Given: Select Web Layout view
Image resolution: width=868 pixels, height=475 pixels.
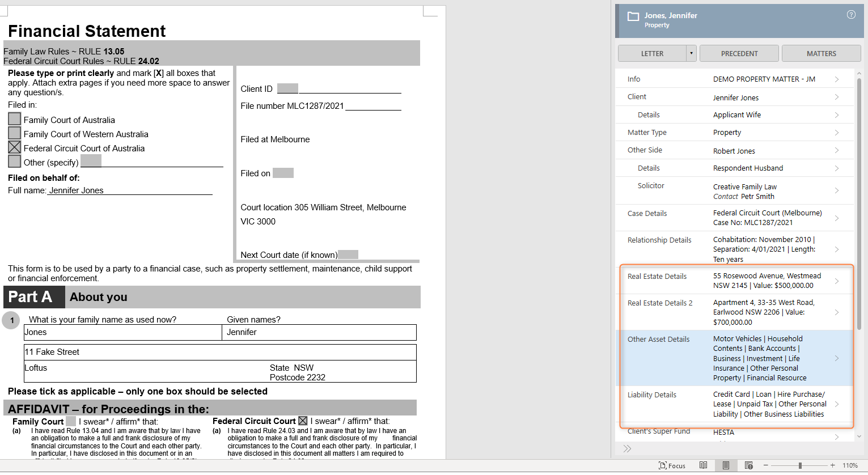Looking at the screenshot, I should (x=748, y=465).
